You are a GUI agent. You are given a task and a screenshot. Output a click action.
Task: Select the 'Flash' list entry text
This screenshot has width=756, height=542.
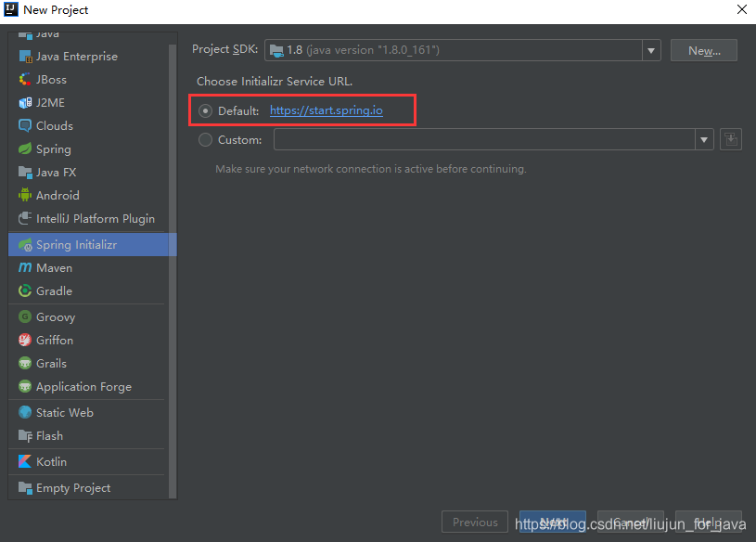pyautogui.click(x=50, y=435)
